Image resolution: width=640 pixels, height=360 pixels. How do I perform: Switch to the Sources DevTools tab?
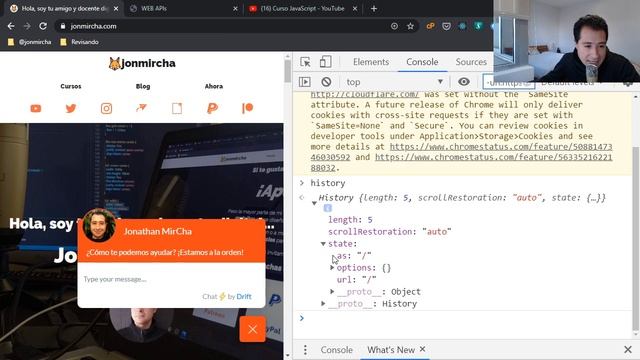click(471, 62)
